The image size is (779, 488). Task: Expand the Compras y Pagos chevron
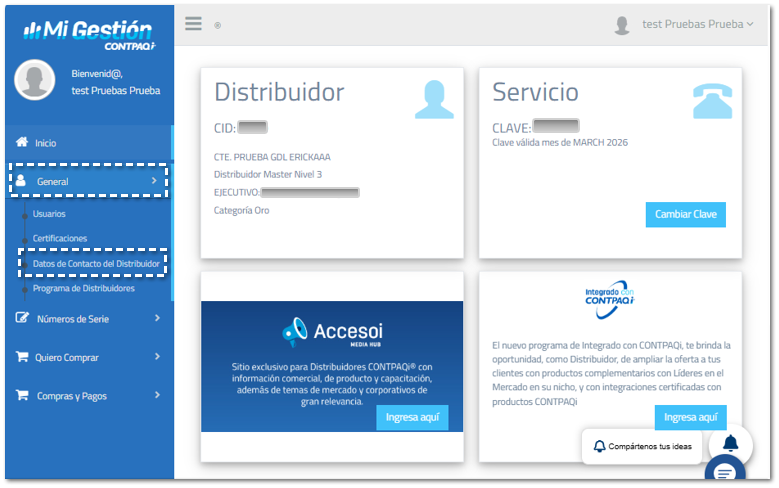pyautogui.click(x=157, y=395)
